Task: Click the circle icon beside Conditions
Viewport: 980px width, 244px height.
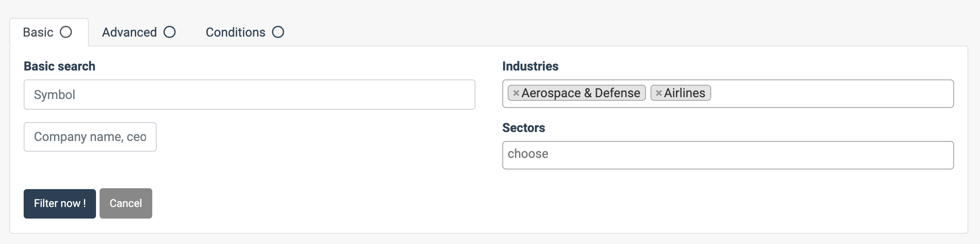Action: point(278,32)
